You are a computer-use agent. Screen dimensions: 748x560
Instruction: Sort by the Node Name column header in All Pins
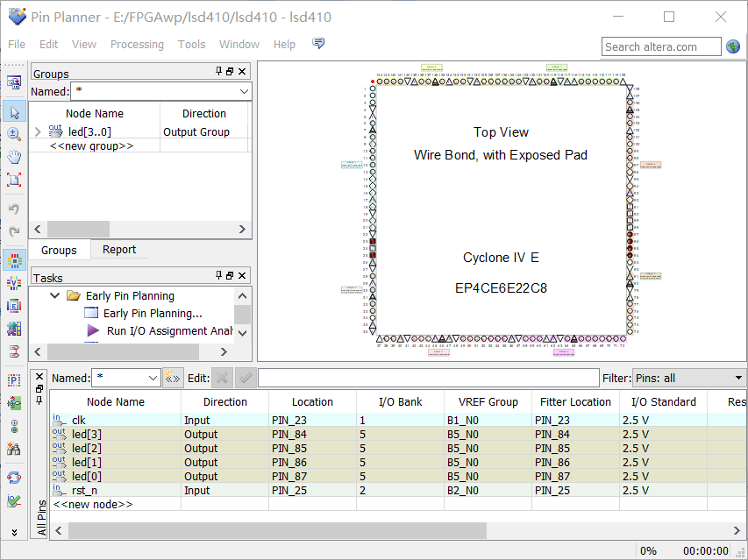[116, 401]
